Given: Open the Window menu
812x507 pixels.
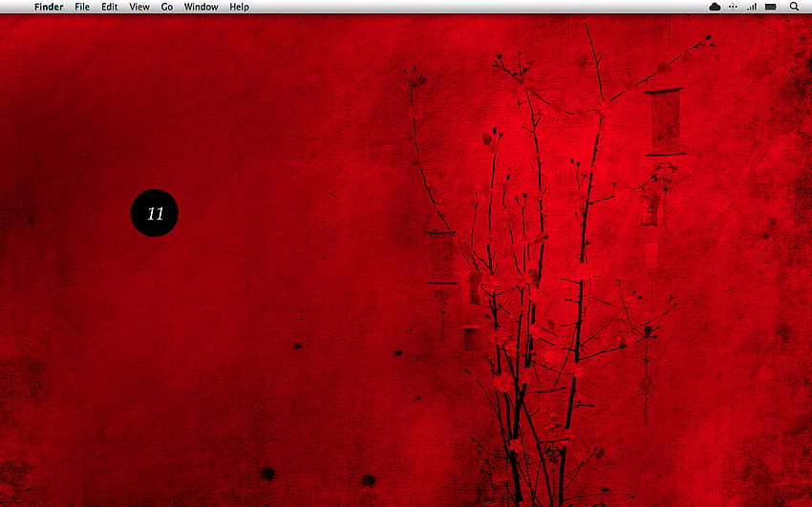Looking at the screenshot, I should [x=201, y=7].
